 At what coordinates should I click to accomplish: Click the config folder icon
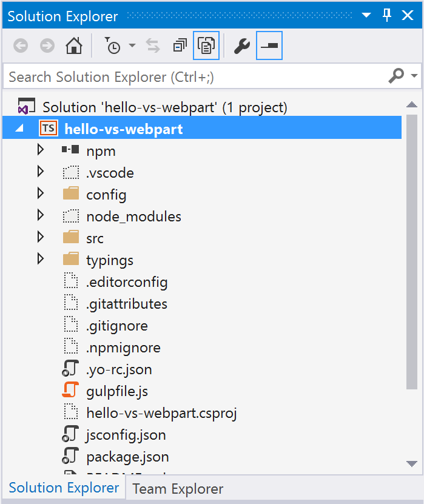[x=71, y=193]
